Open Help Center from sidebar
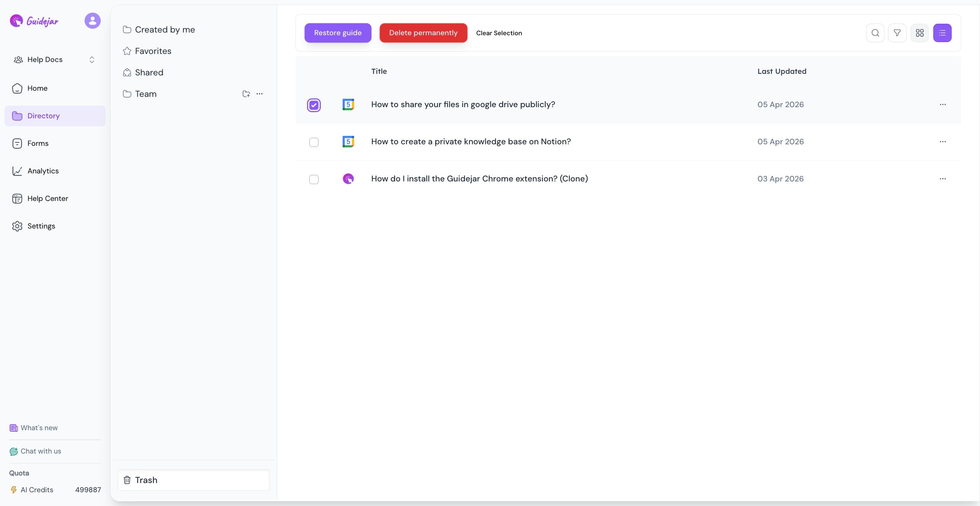 (x=47, y=199)
